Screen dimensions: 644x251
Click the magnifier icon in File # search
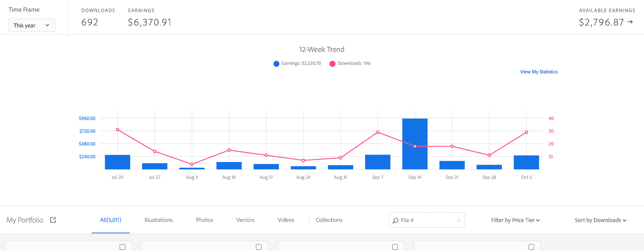coord(396,220)
